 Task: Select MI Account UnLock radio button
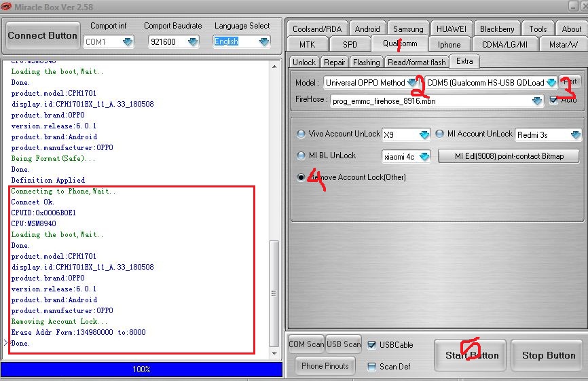click(x=439, y=134)
